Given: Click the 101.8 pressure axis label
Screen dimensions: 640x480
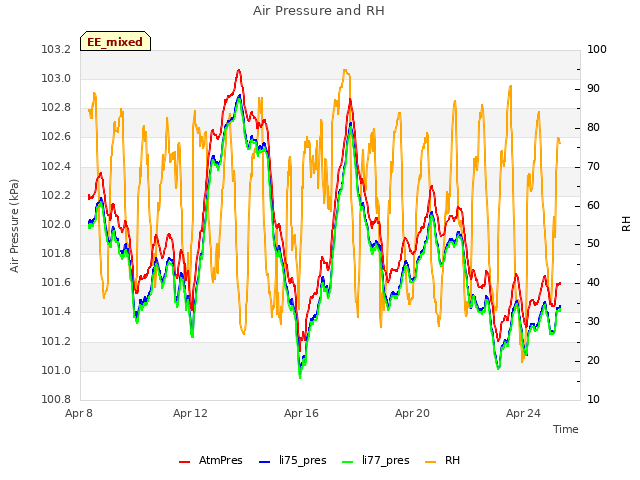Looking at the screenshot, I should click(x=56, y=254).
